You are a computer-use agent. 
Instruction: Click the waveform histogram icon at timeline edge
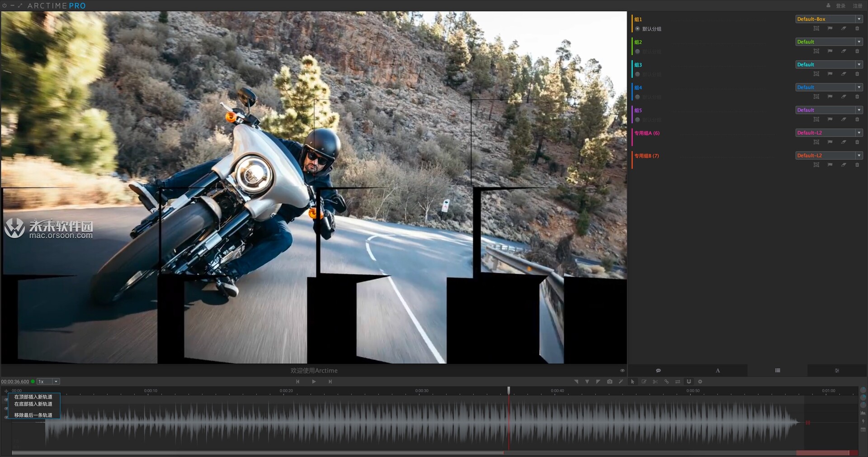click(x=863, y=413)
